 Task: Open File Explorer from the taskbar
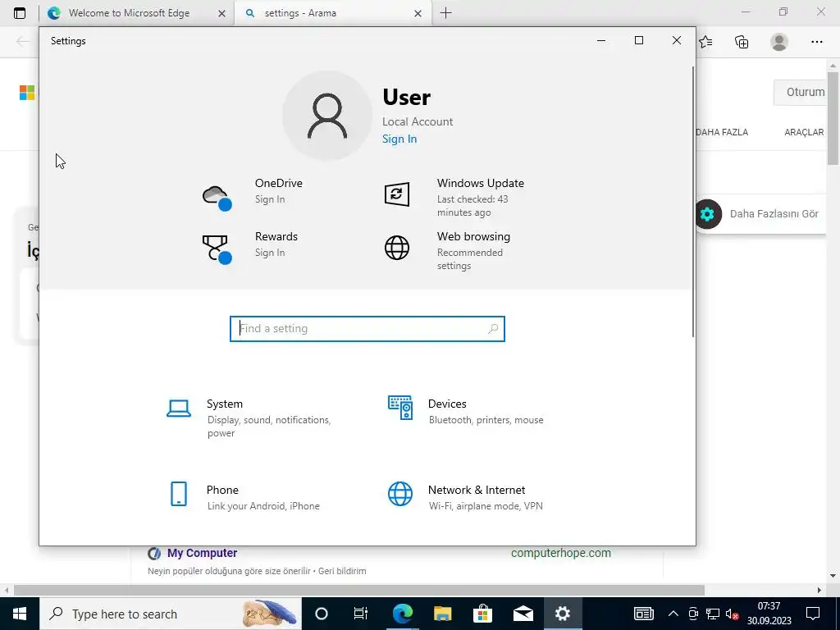(442, 614)
